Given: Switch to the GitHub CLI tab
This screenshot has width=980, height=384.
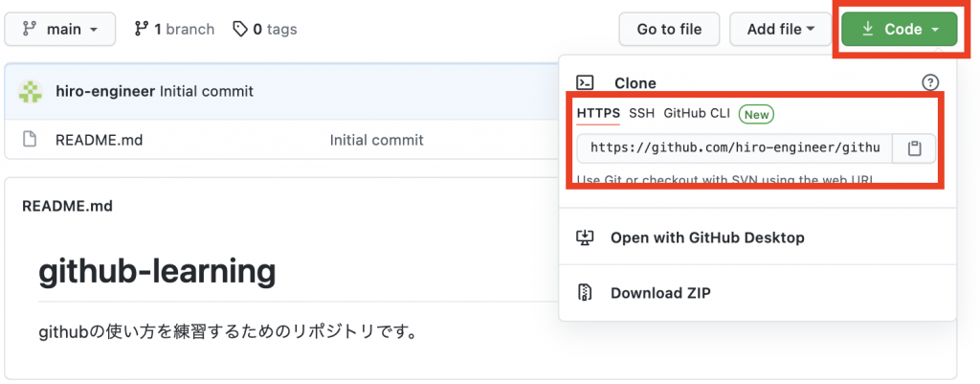Looking at the screenshot, I should point(697,114).
